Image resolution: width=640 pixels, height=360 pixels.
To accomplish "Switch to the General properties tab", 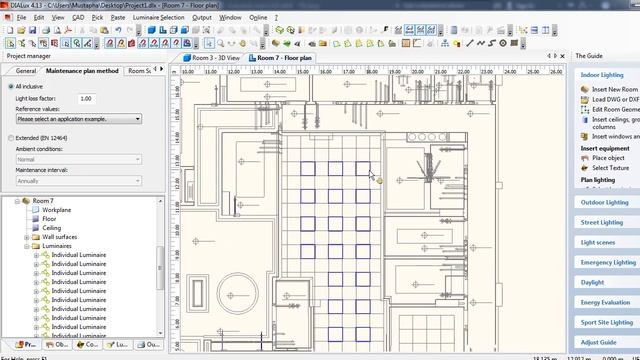I will tap(26, 71).
